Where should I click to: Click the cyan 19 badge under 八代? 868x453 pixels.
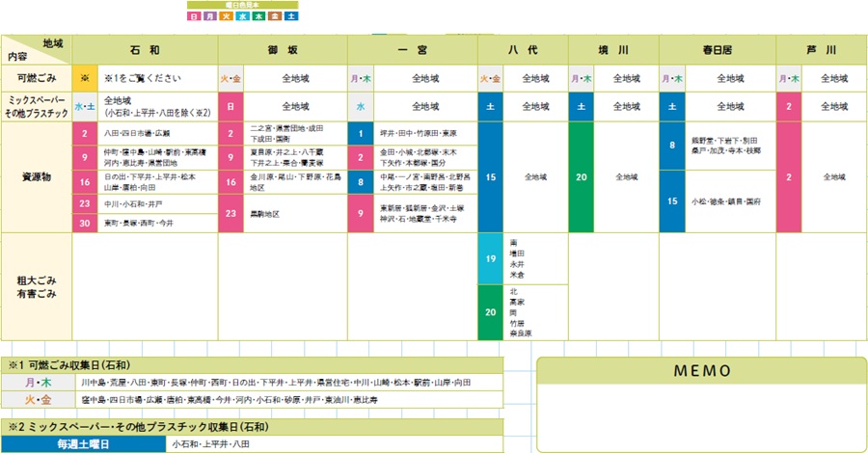490,258
